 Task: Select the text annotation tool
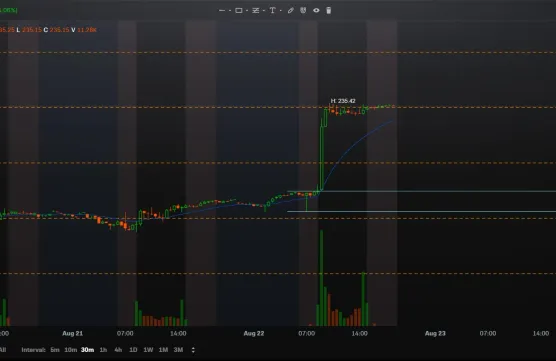[272, 11]
